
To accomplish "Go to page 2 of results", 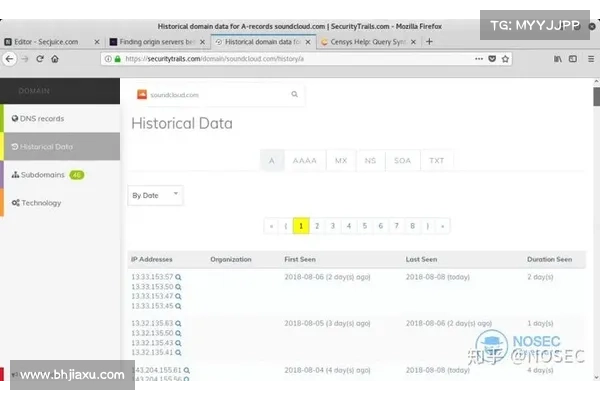I will (317, 226).
